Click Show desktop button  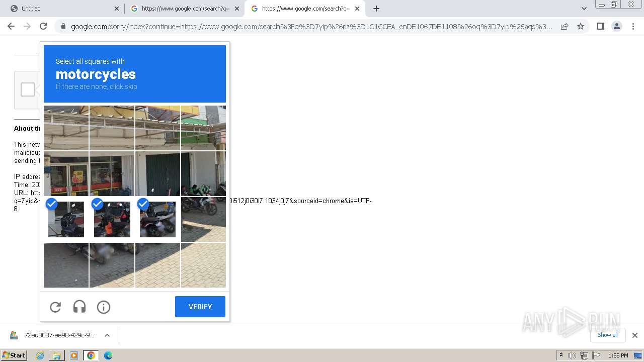pyautogui.click(x=638, y=355)
